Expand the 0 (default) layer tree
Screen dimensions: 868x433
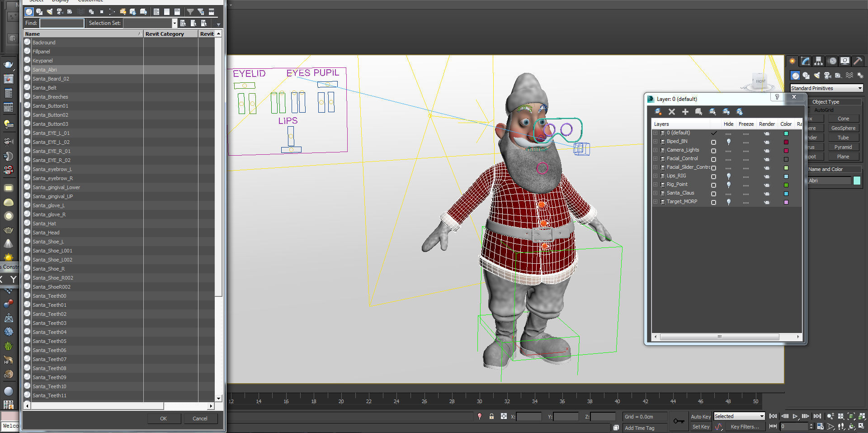coord(655,133)
